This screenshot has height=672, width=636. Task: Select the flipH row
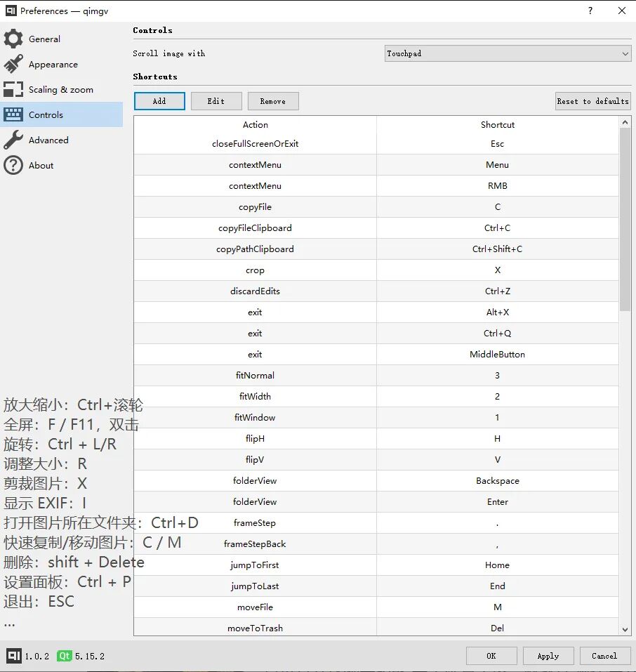[376, 438]
